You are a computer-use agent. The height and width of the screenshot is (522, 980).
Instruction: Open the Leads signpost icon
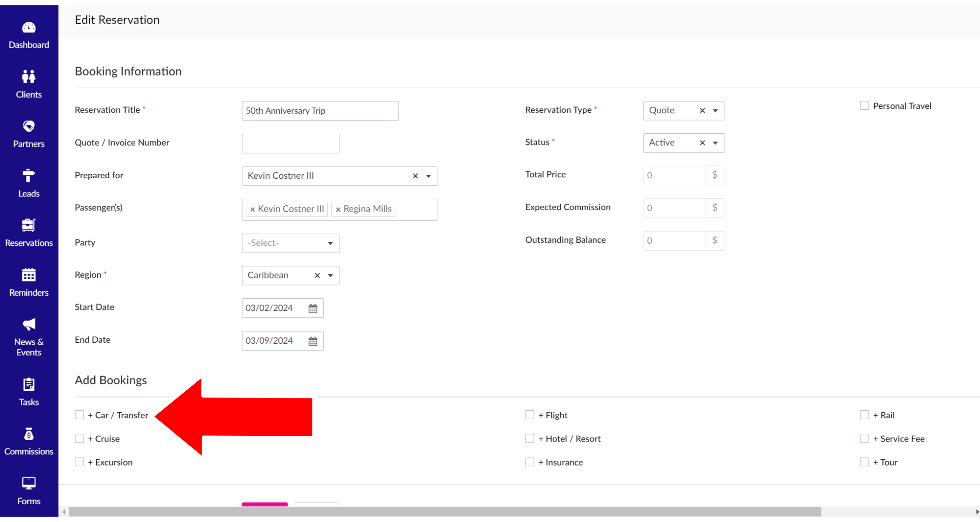(x=29, y=176)
